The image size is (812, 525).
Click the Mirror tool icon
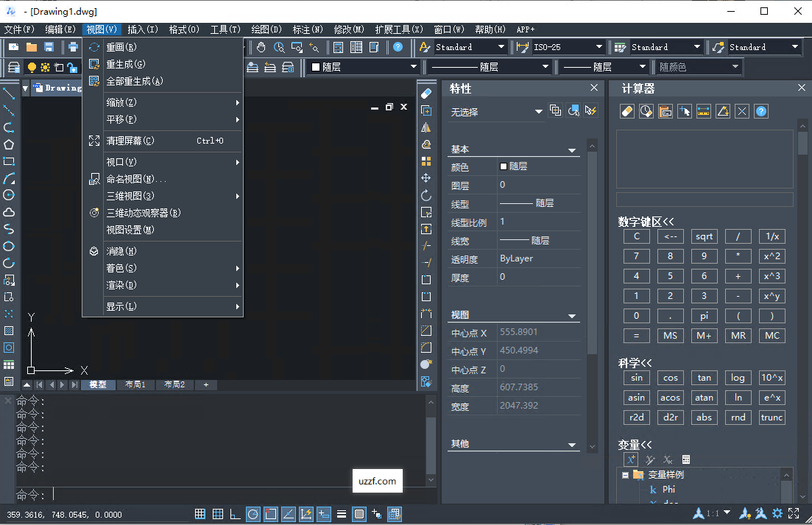pyautogui.click(x=426, y=127)
